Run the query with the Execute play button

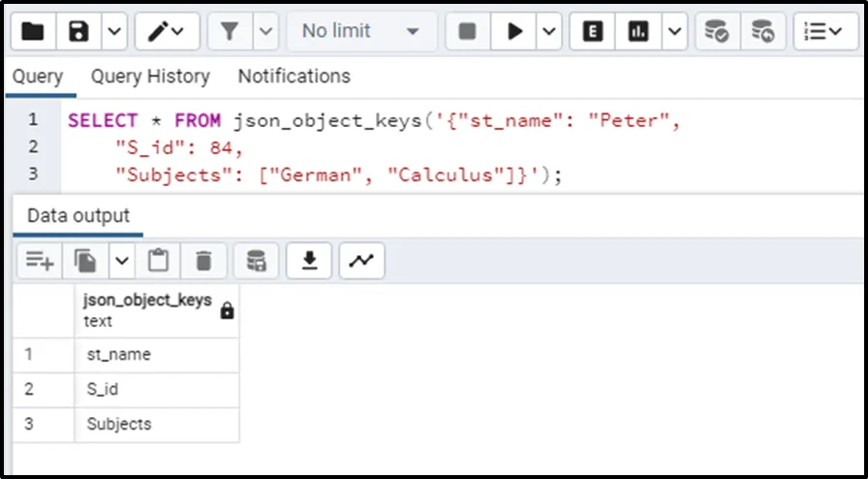(x=513, y=32)
